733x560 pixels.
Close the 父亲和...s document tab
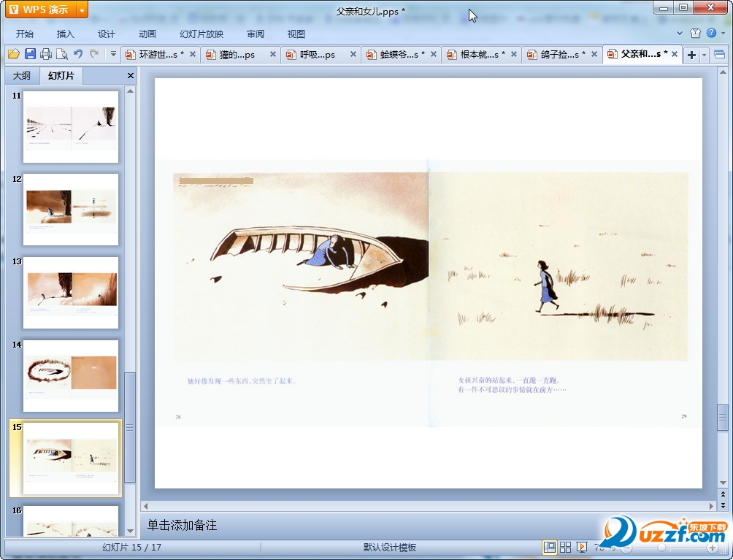(675, 54)
